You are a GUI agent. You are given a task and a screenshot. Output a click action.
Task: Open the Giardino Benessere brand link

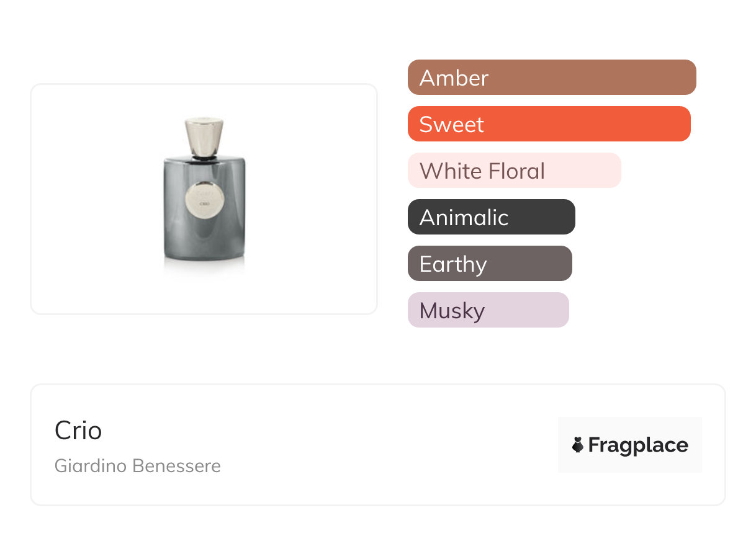click(x=137, y=466)
